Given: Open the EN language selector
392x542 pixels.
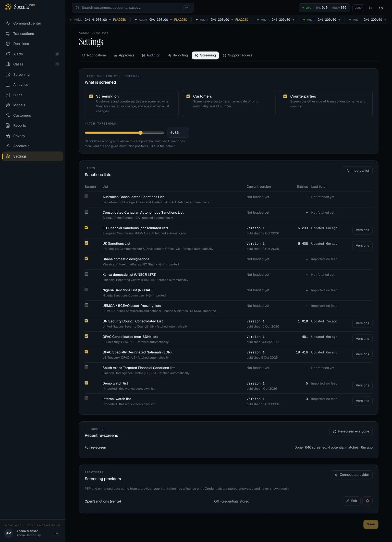Looking at the screenshot, I should pyautogui.click(x=370, y=8).
